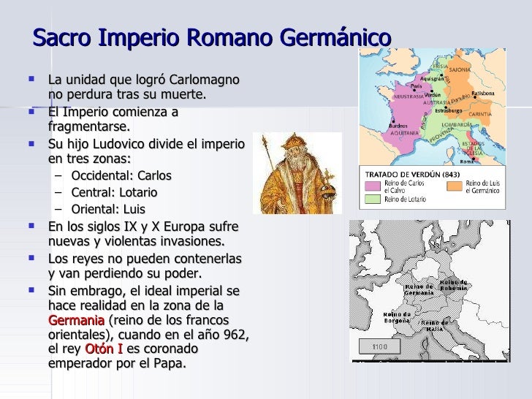Click the orange Reino de Luis el Germánico swatch
The height and width of the screenshot is (399, 532).
pyautogui.click(x=455, y=186)
